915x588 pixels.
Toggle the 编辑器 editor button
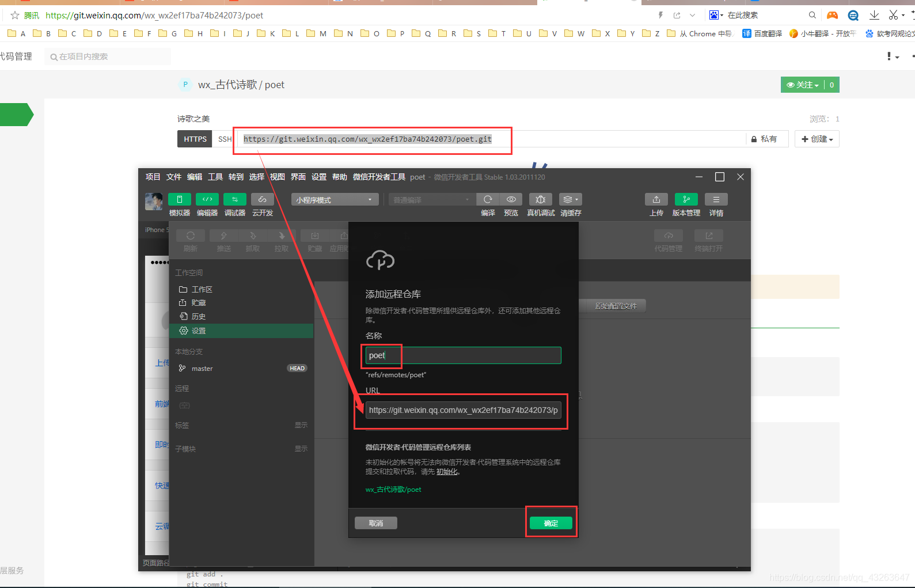click(x=207, y=199)
